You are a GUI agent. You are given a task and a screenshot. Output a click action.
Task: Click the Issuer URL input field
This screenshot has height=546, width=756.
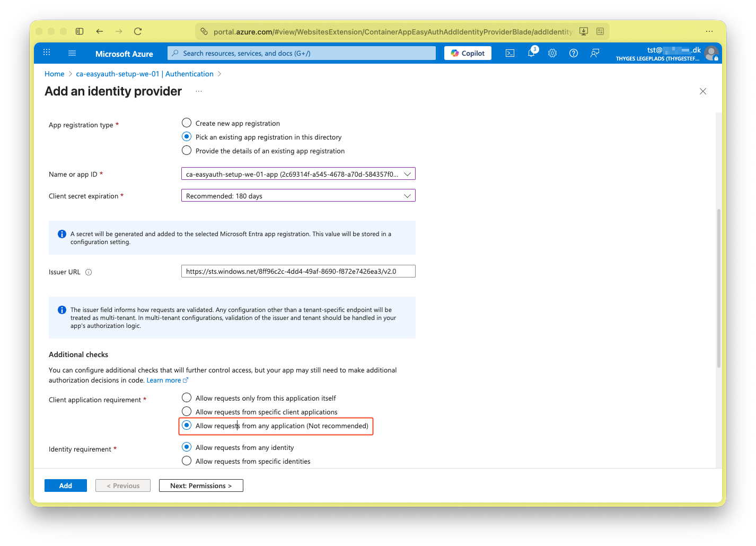(298, 271)
